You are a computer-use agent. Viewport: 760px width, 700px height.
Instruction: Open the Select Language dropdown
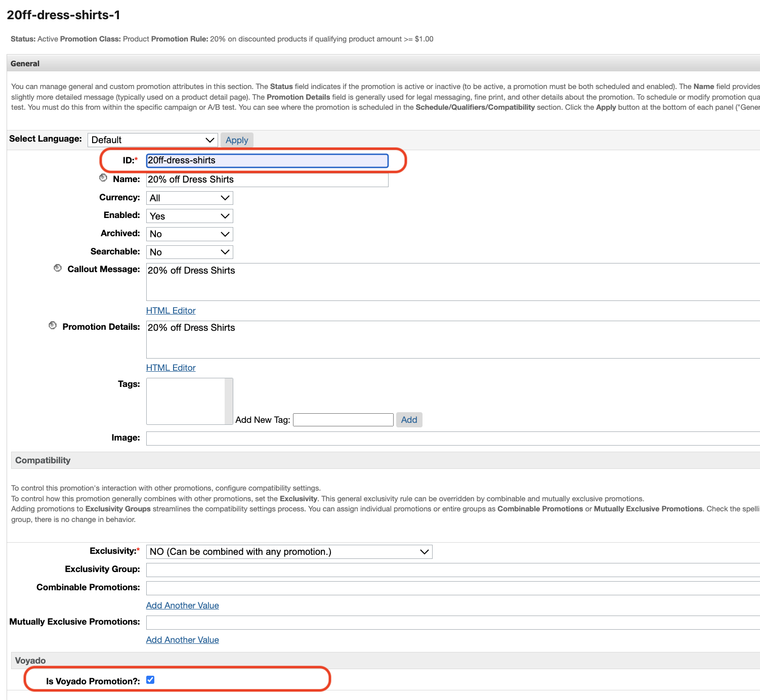point(152,140)
